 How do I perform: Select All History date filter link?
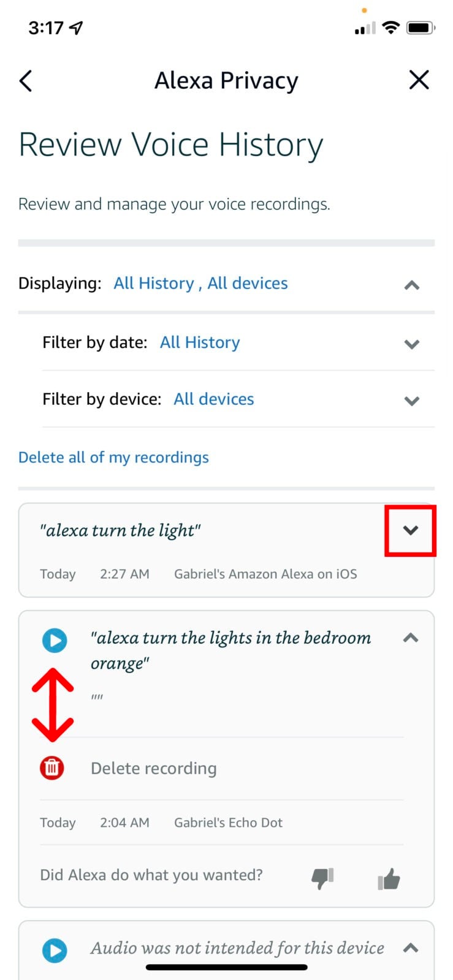(200, 342)
